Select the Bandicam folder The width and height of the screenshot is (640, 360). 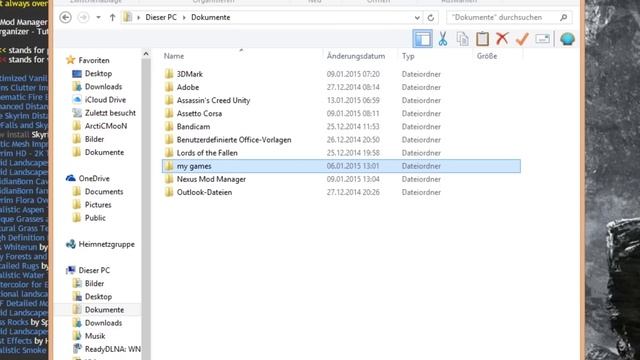[193, 126]
